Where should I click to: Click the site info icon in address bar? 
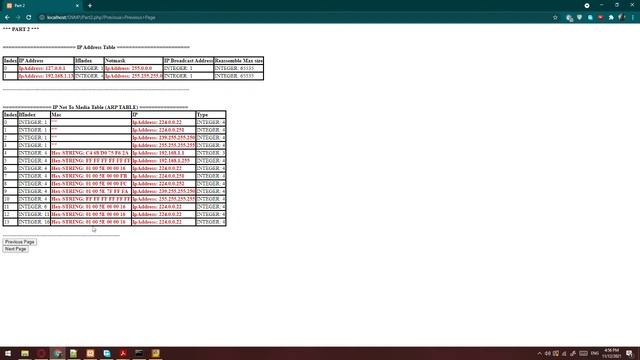pos(42,18)
